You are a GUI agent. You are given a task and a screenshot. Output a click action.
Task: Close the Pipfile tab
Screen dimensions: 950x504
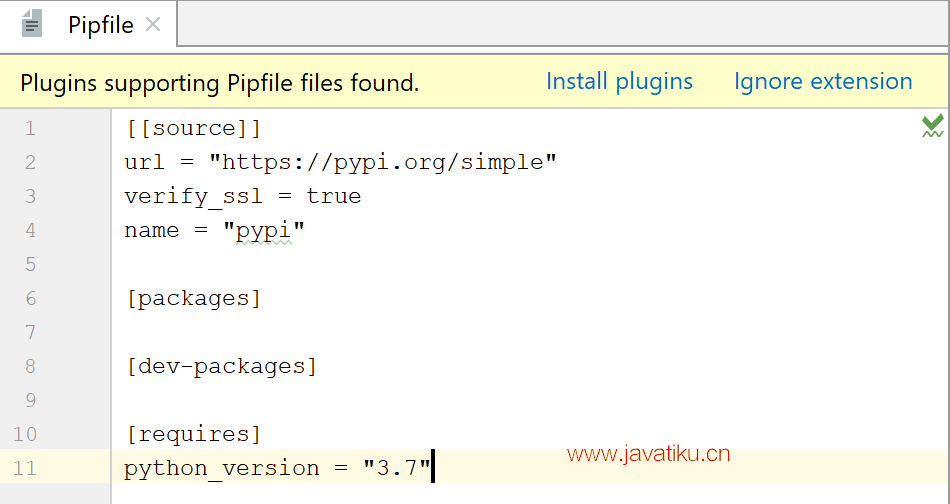[x=153, y=24]
